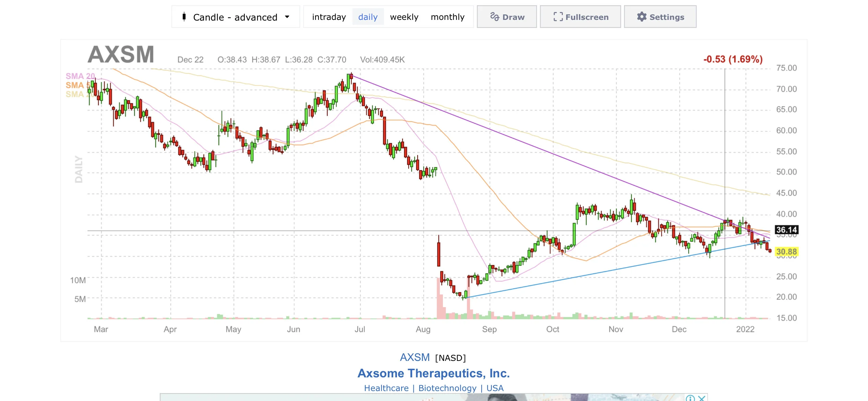Viewport: 868px width, 401px height.
Task: Click the Jul label on time axis
Action: coord(360,329)
